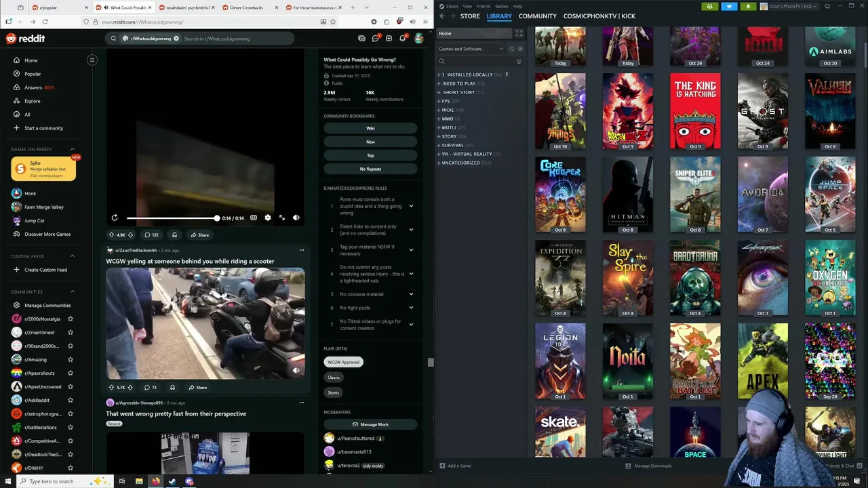Viewport: 868px width, 488px height.
Task: Open the Steam View menu
Action: [x=467, y=6]
